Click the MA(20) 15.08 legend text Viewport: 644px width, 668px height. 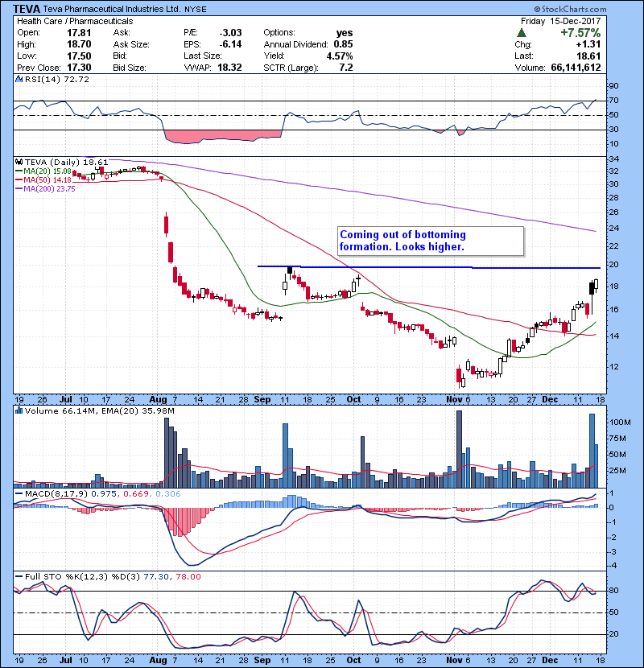click(47, 171)
